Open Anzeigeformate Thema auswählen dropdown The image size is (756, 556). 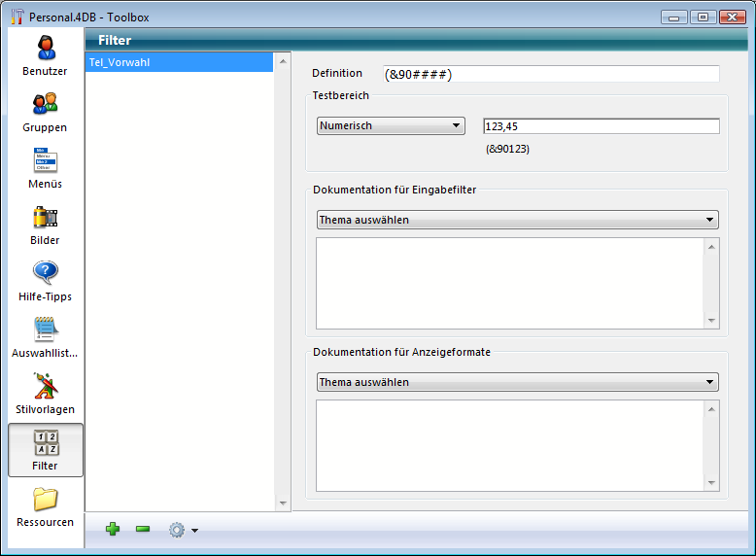(x=517, y=382)
